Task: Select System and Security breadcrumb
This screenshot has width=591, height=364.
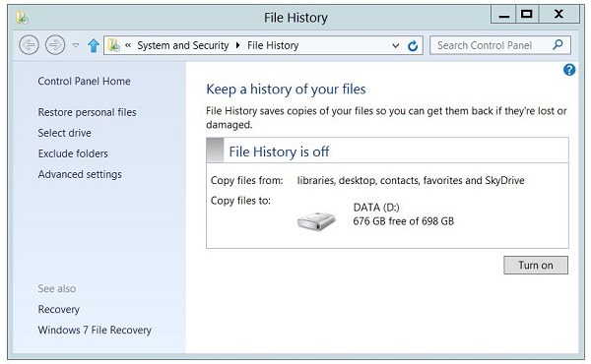Action: pyautogui.click(x=183, y=45)
